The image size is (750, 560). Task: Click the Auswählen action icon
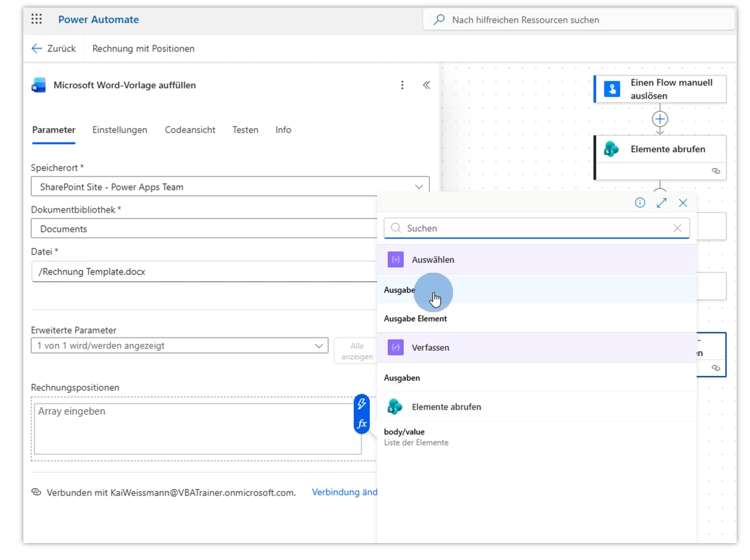pos(396,259)
